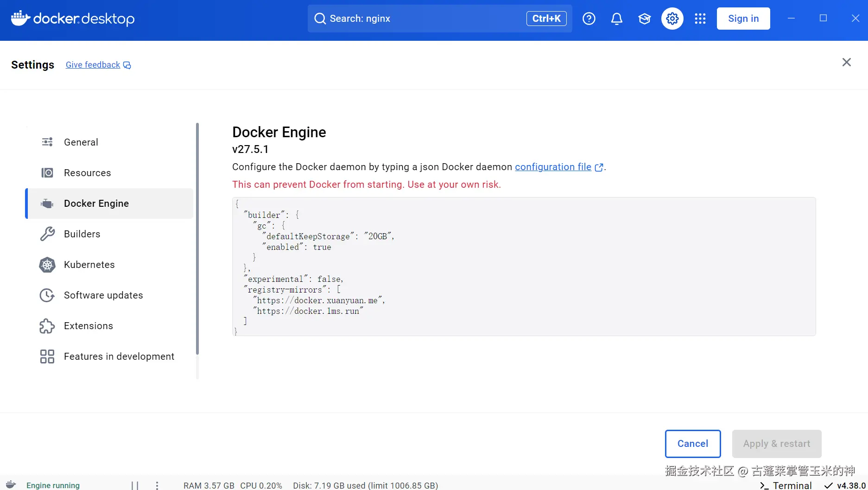Click the "CPU 0.20%" status entry
868x490 pixels.
coord(261,485)
